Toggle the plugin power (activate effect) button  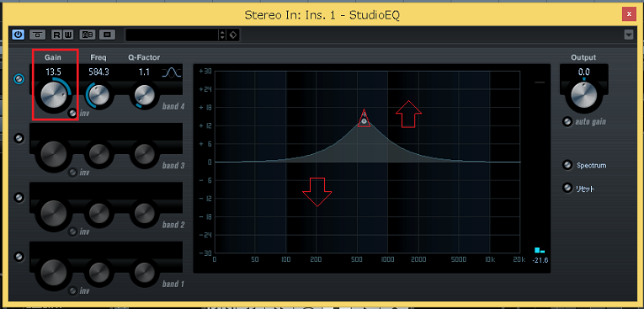click(18, 35)
